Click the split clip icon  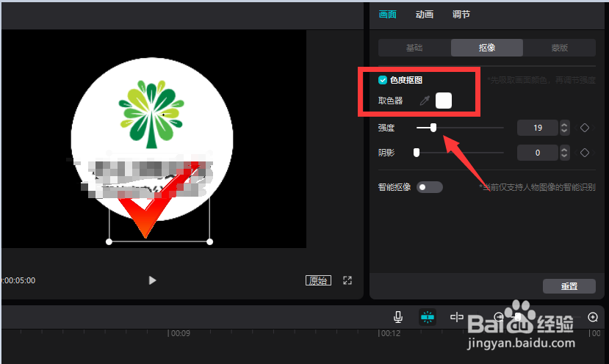457,317
